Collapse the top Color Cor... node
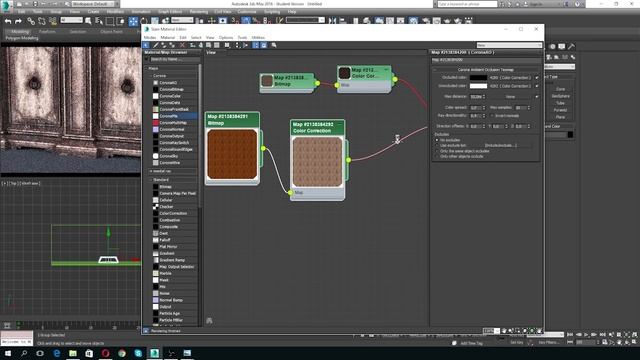The height and width of the screenshot is (360, 640). click(x=386, y=70)
